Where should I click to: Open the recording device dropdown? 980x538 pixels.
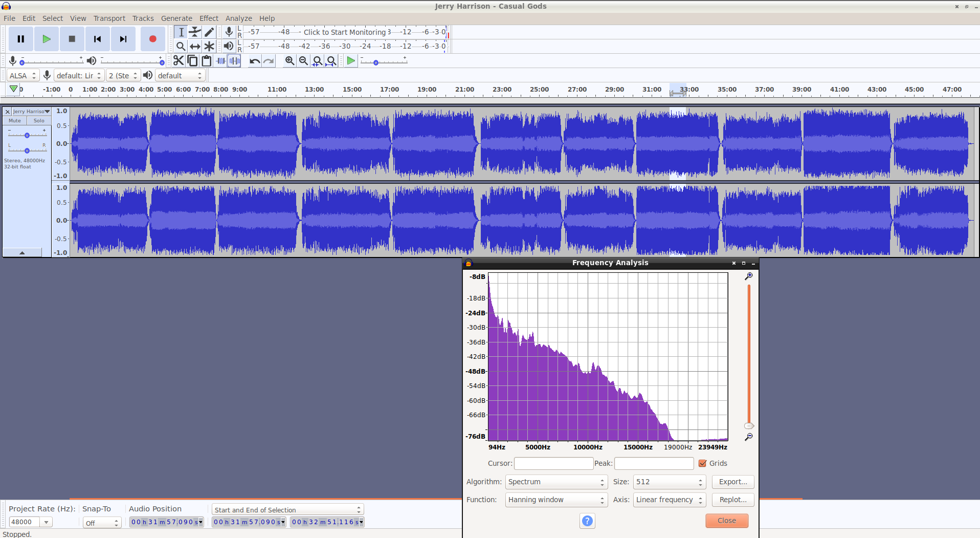tap(79, 76)
